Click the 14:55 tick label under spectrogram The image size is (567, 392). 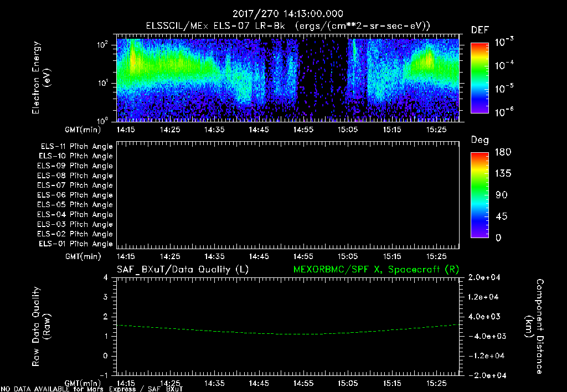(303, 130)
